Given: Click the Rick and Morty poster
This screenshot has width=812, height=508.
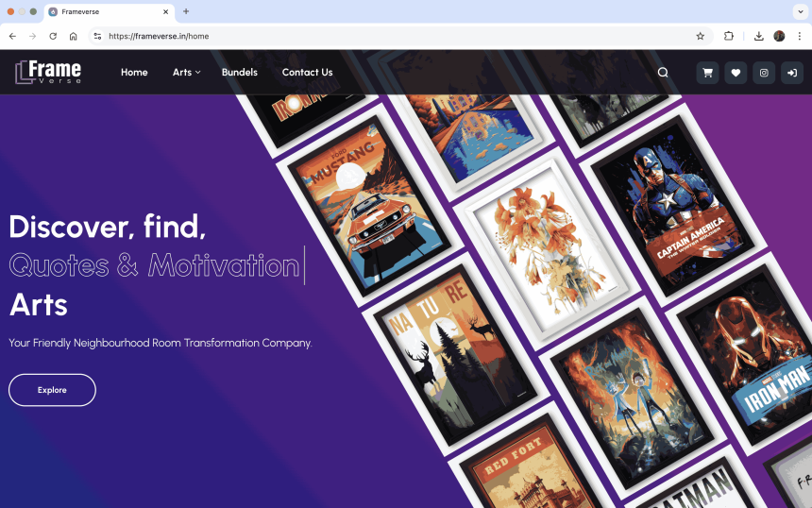Looking at the screenshot, I should pos(632,398).
